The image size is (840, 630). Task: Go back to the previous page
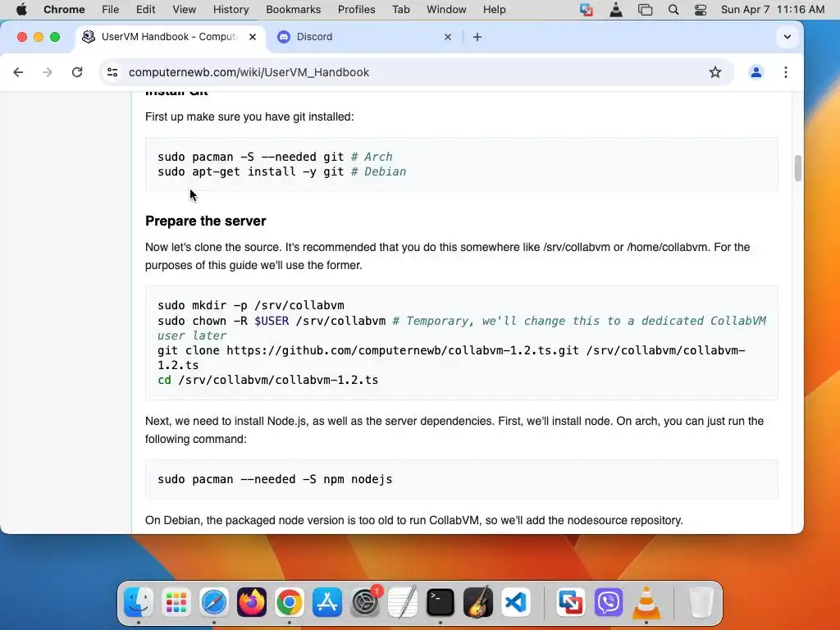click(18, 72)
